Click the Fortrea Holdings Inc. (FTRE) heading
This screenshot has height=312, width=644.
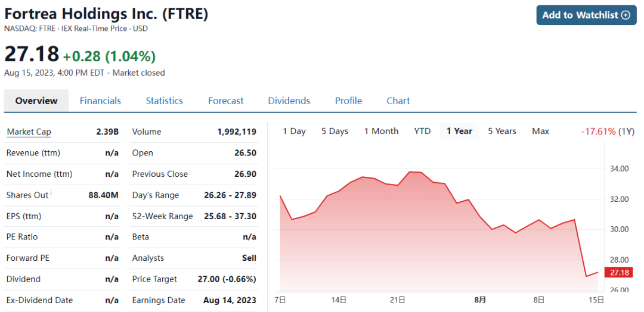106,14
